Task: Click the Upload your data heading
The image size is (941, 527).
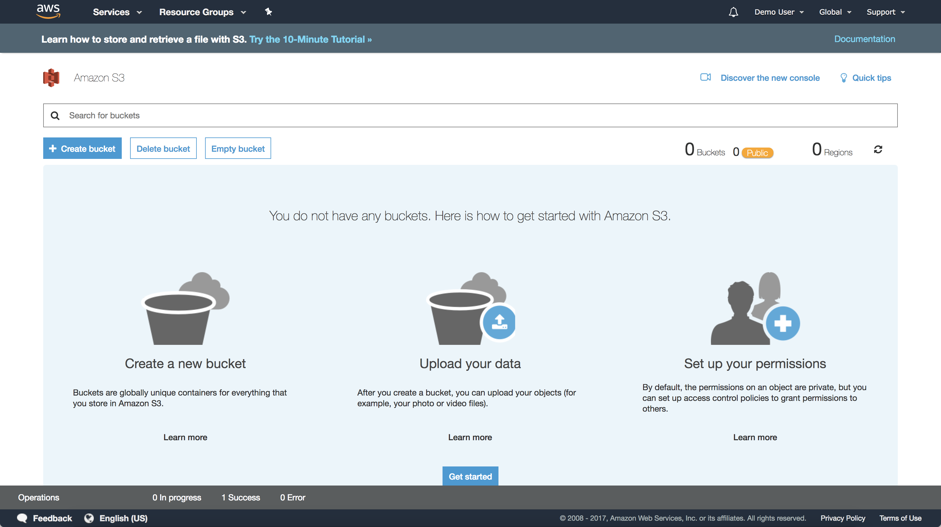Action: point(470,363)
